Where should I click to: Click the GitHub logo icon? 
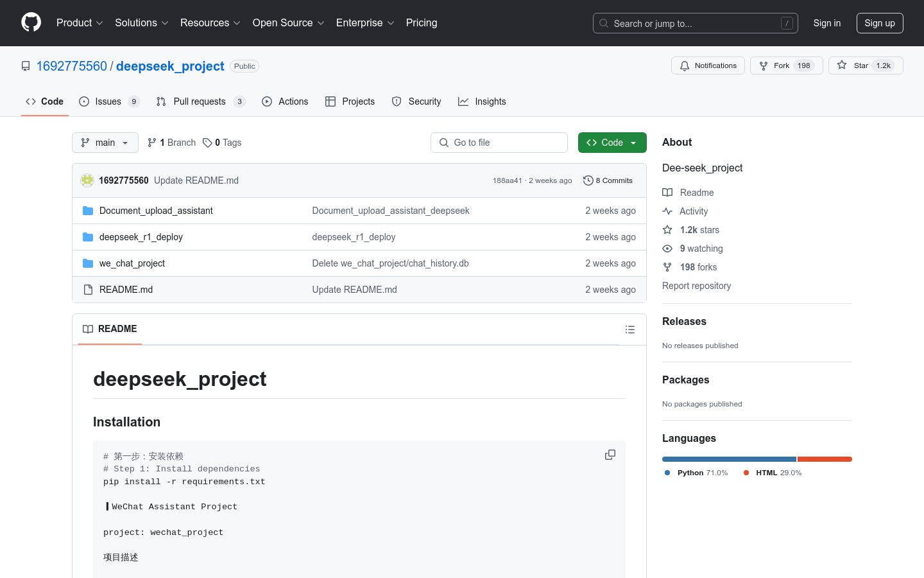(x=31, y=22)
